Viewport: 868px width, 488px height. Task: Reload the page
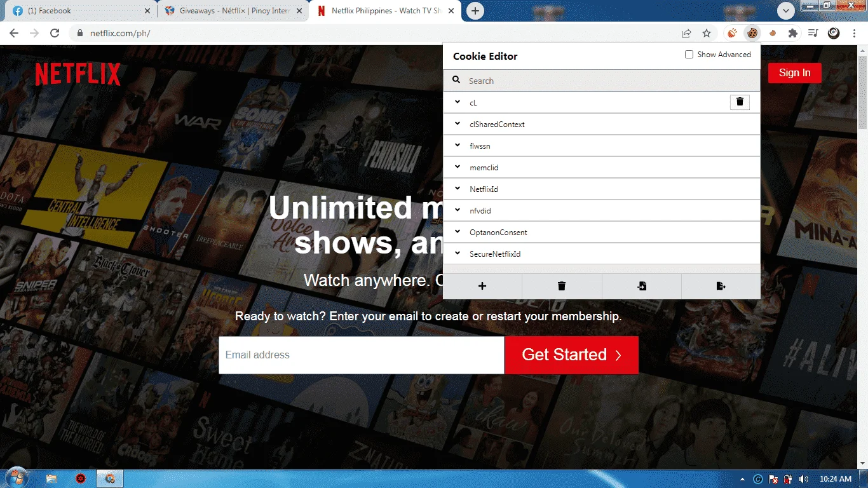[55, 33]
